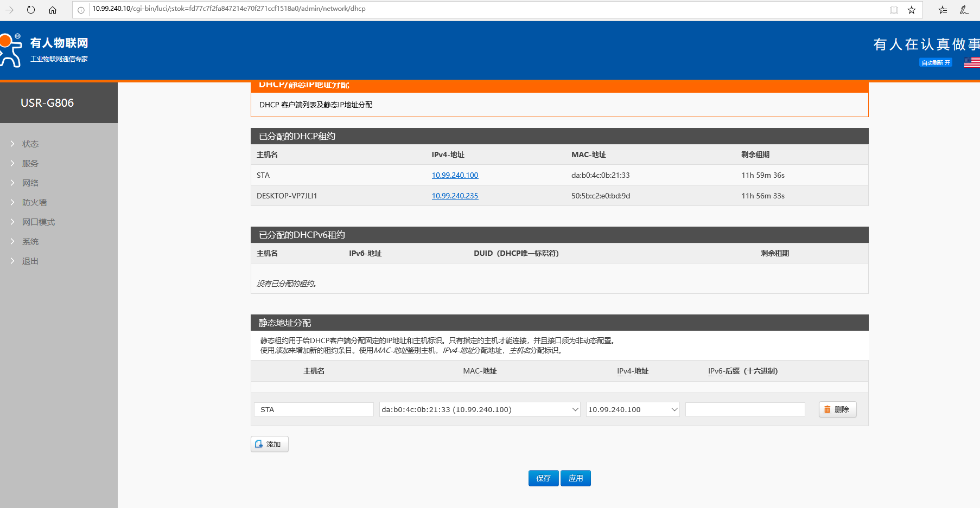Open the 防火墙 menu item
Screen dimensions: 980x508
pyautogui.click(x=34, y=203)
